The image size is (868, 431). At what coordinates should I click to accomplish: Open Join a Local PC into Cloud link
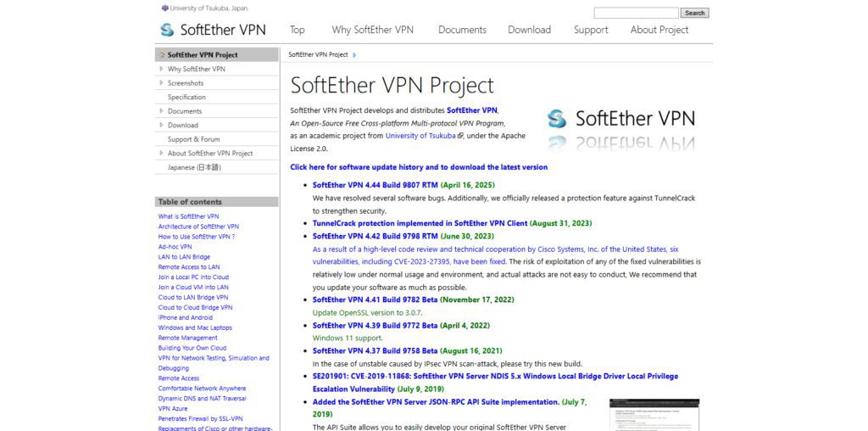193,277
